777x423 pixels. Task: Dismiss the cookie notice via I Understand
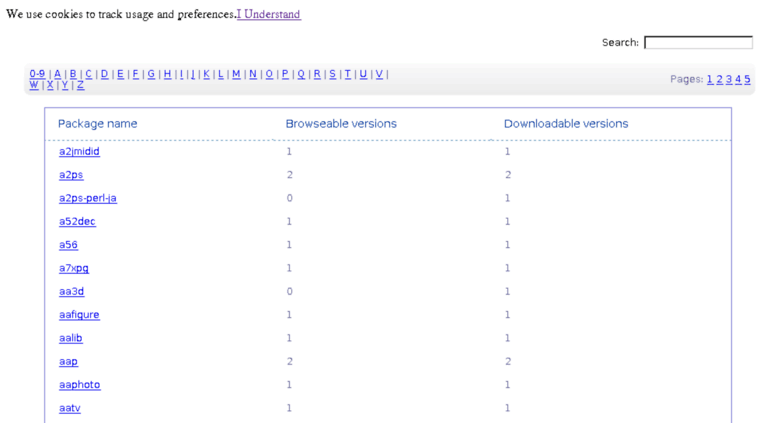pos(269,14)
